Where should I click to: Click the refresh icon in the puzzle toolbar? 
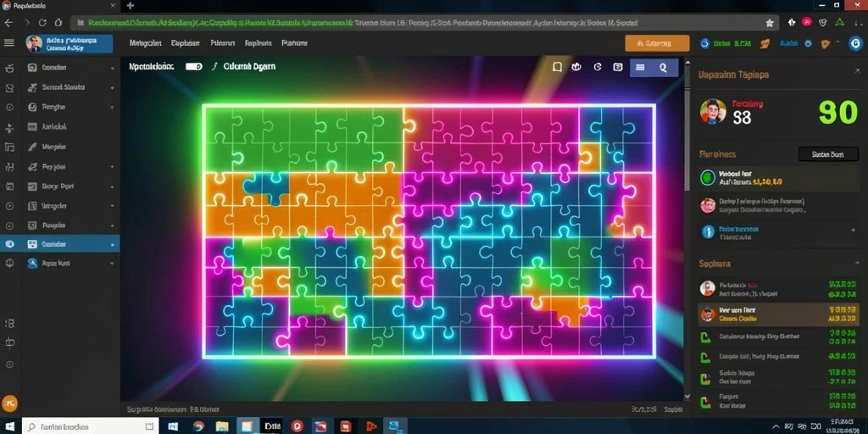click(x=598, y=67)
